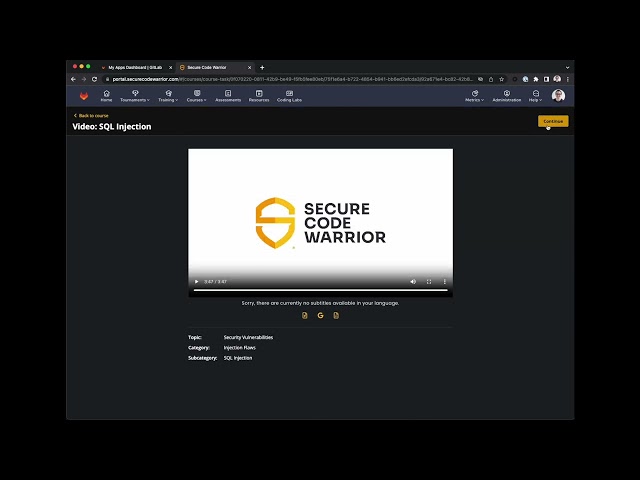
Task: Click the 3:47 / 3:47 time display
Action: (216, 282)
